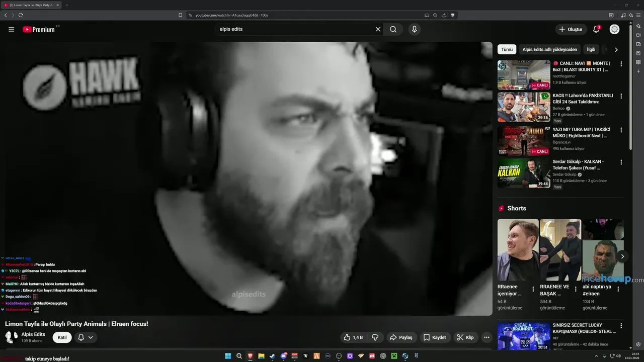Open Minecraft icon on taskbar
Image resolution: width=644 pixels, height=362 pixels.
click(394, 356)
